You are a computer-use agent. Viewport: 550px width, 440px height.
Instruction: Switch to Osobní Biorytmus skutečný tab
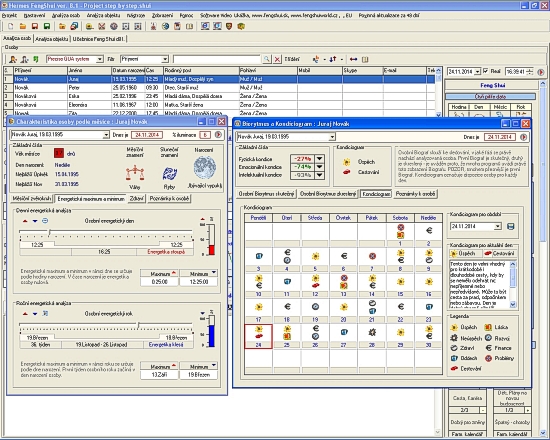tap(266, 194)
